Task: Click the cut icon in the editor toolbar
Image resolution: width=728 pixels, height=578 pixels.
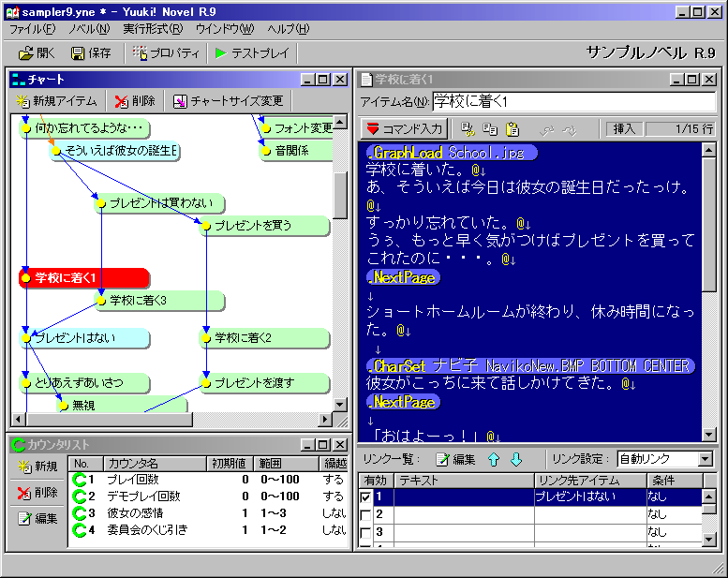Action: click(x=468, y=129)
